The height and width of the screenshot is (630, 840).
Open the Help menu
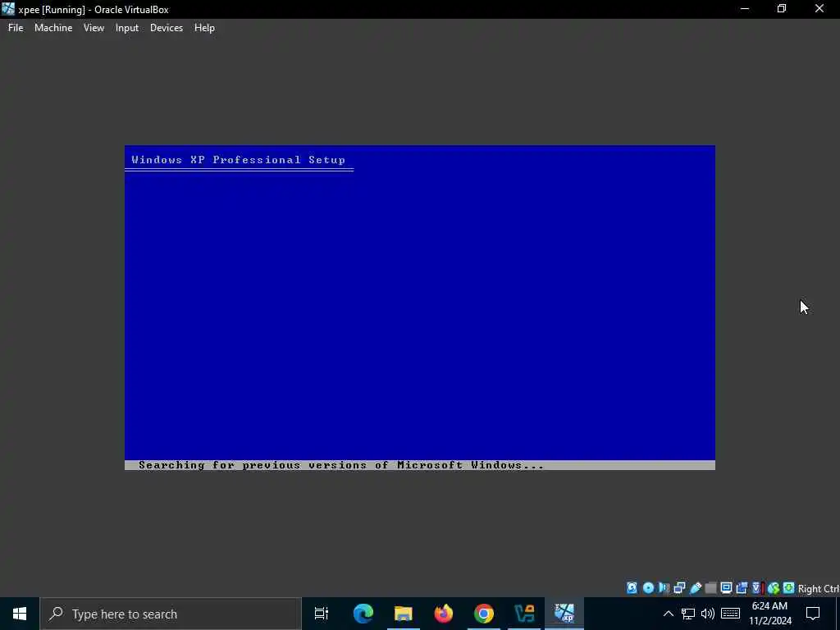[204, 28]
